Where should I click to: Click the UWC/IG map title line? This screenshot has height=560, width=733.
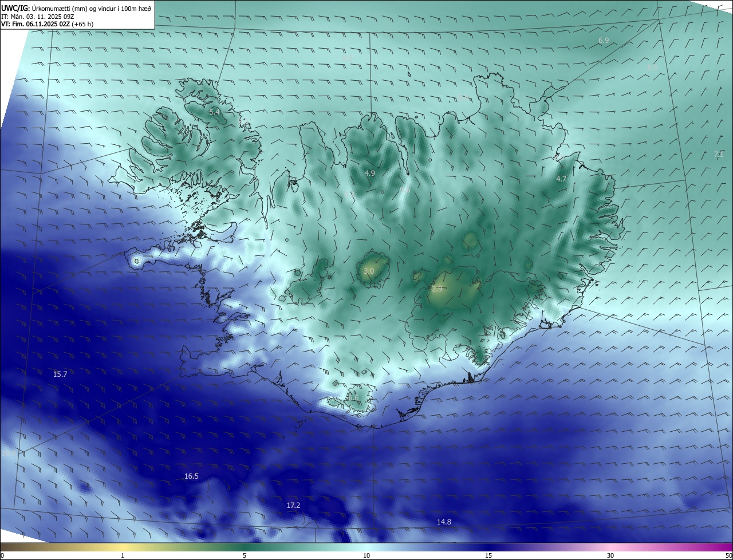76,8
